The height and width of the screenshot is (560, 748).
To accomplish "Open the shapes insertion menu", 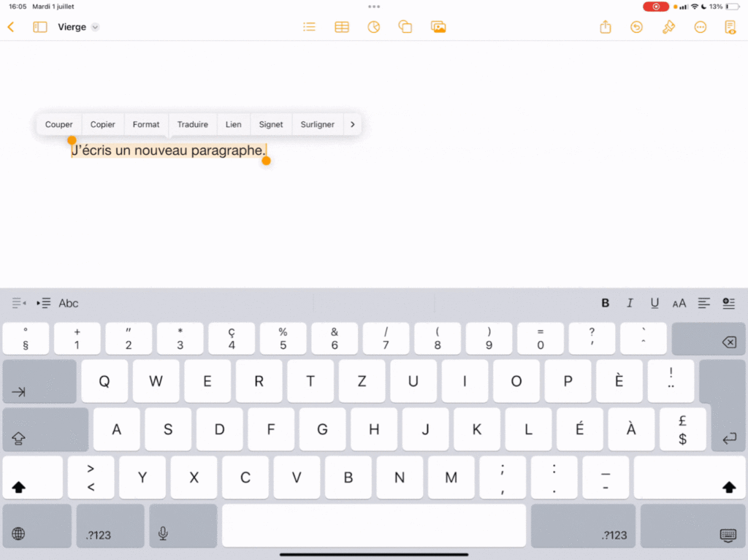I will point(405,27).
